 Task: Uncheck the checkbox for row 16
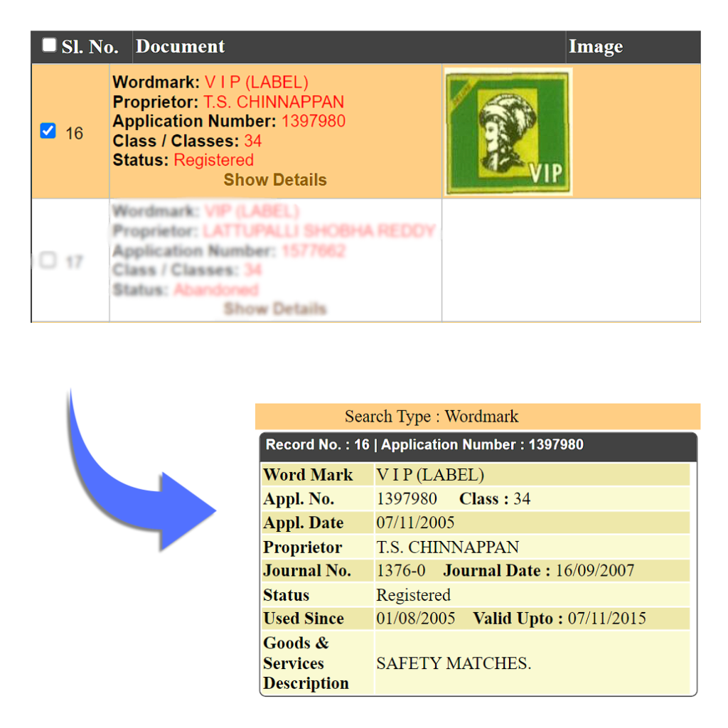[48, 132]
